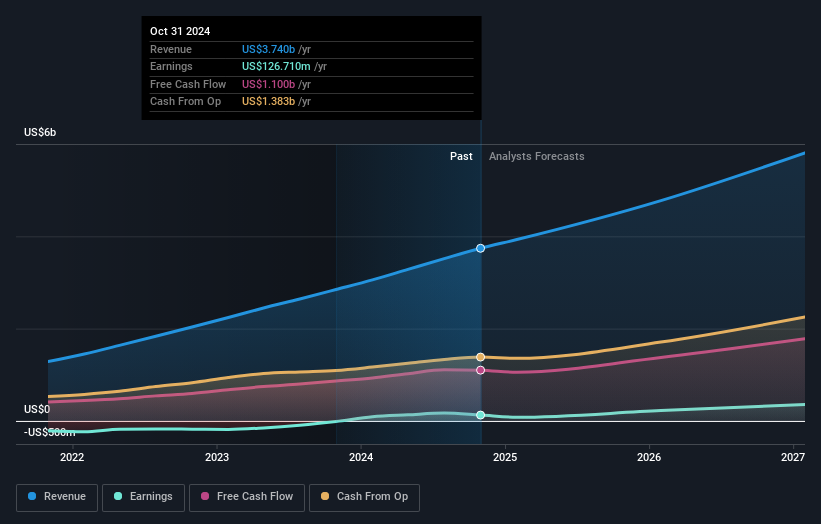Click the blue Revenue data point marker

tap(480, 248)
